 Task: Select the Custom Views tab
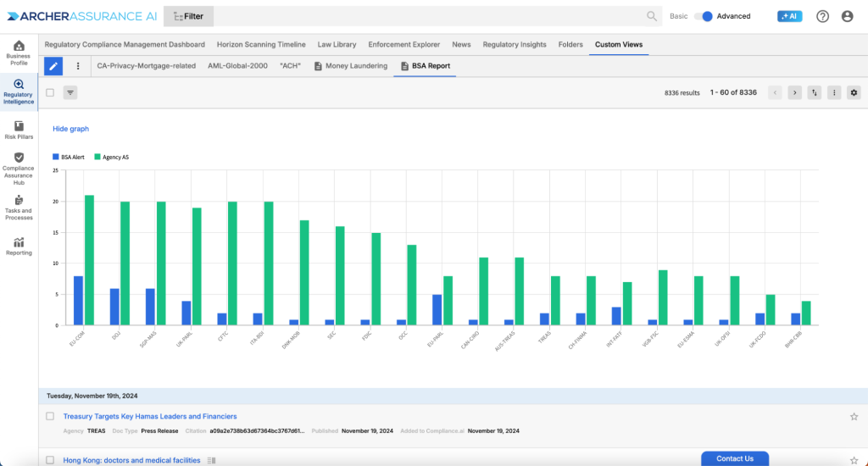click(618, 44)
